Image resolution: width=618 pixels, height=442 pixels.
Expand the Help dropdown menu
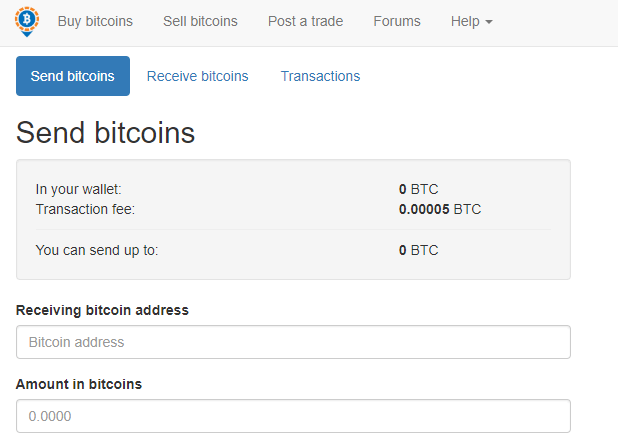(471, 21)
